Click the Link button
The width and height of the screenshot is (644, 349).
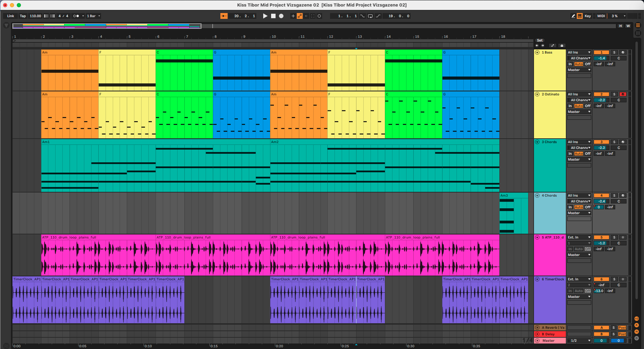point(11,16)
